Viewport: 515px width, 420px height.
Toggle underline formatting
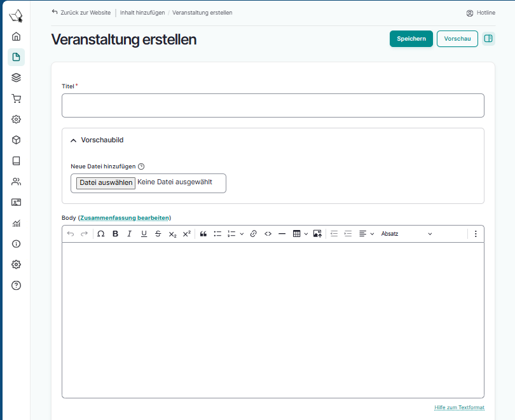tap(144, 234)
